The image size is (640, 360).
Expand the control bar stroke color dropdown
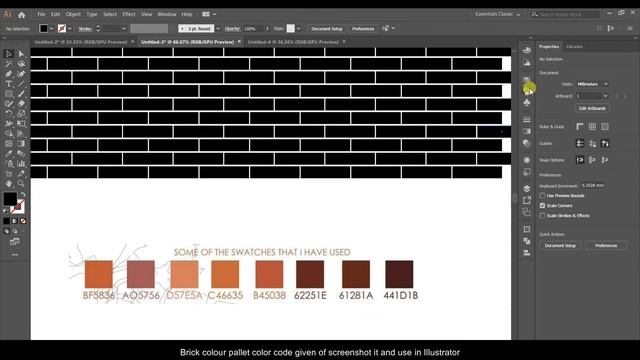coord(70,29)
